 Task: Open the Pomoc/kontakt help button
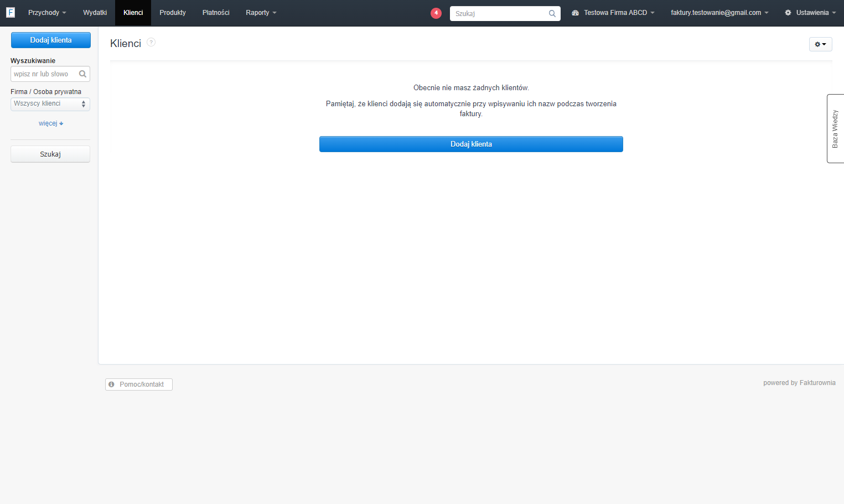[x=139, y=385]
